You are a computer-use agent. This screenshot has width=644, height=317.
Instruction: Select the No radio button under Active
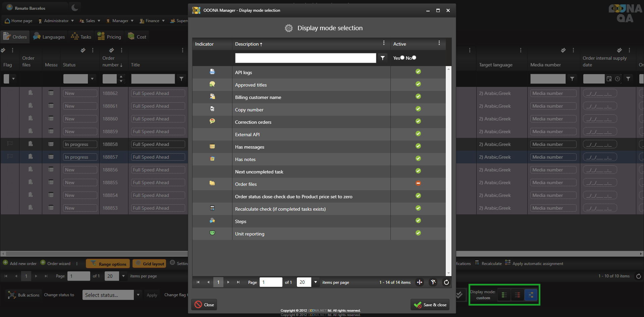414,58
